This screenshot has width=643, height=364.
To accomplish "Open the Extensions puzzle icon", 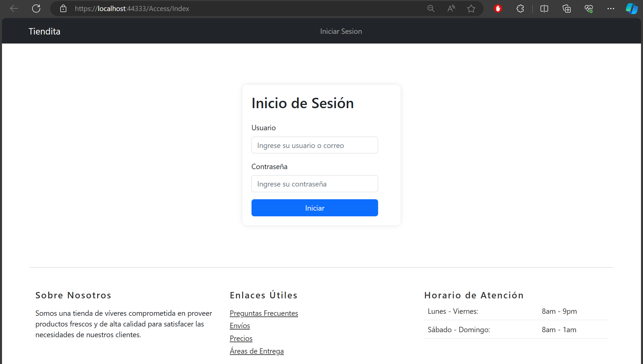I will coord(520,9).
